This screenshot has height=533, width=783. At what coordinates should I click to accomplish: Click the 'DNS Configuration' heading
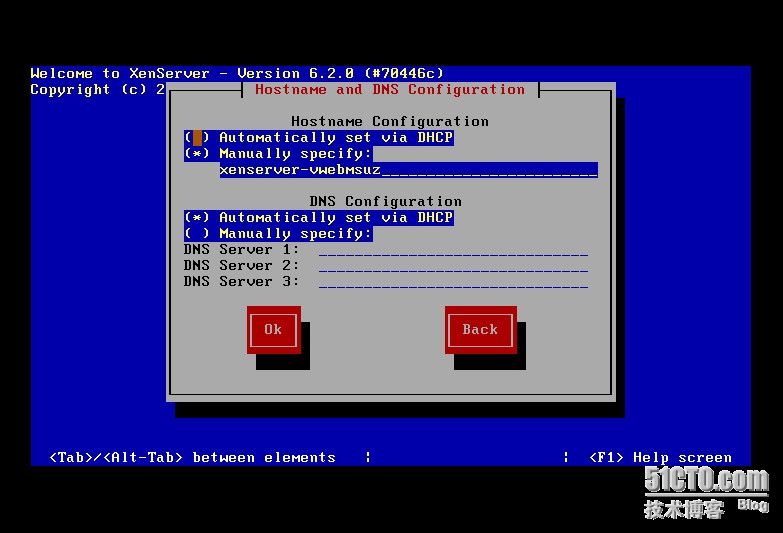click(386, 201)
